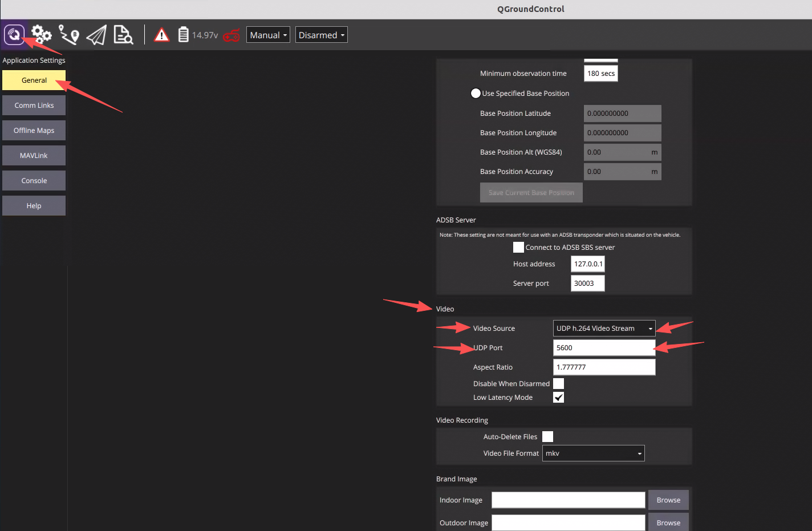The height and width of the screenshot is (531, 812).
Task: Click the ADSB Host address field
Action: 588,264
